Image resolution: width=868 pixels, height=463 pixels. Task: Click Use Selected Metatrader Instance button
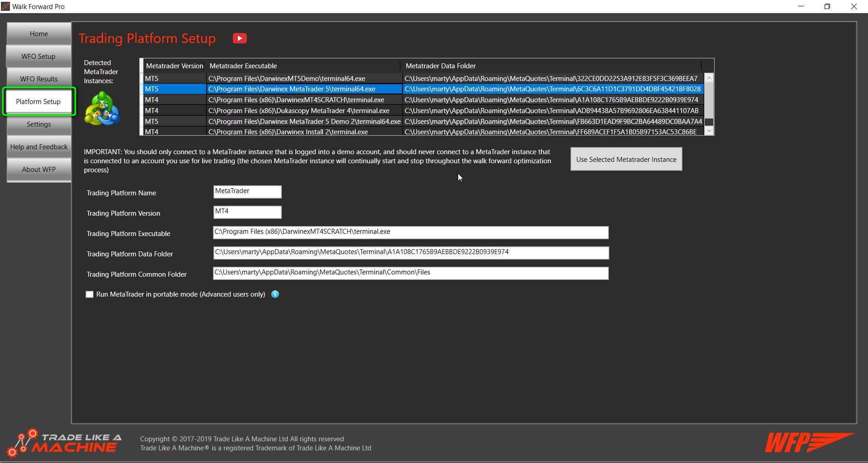coord(626,159)
